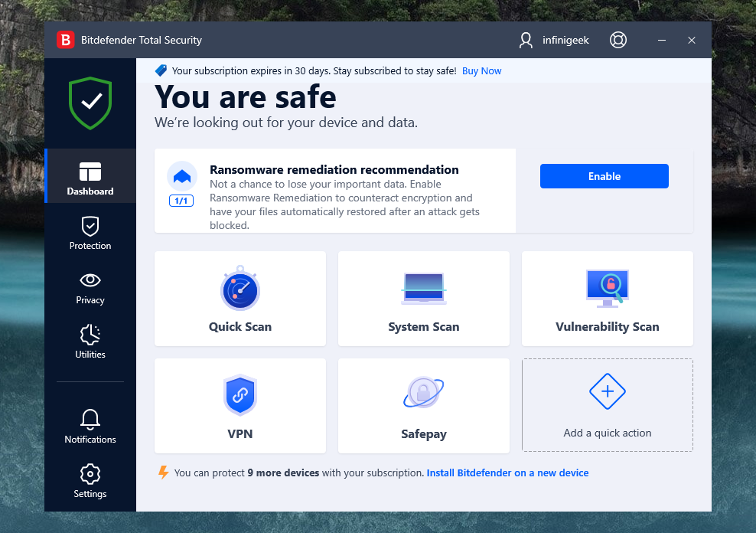Go to the Protection section
This screenshot has height=533, width=756.
(90, 233)
